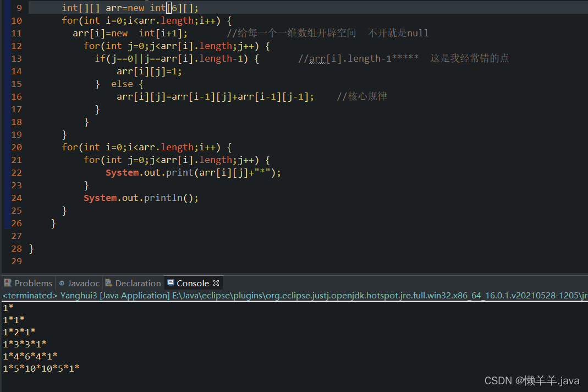Screen dimensions: 588x392
Task: Switch to the Problems tab
Action: [33, 283]
